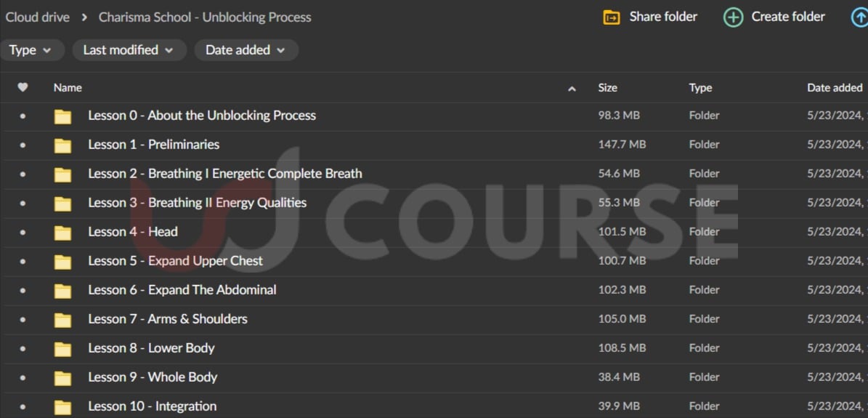Sort by the Size column header
Image resolution: width=868 pixels, height=418 pixels.
(x=607, y=88)
